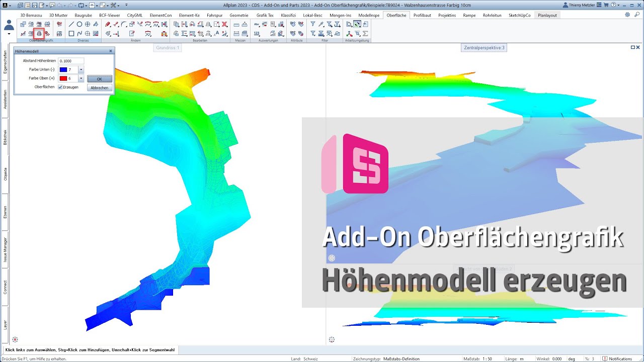Image resolution: width=644 pixels, height=362 pixels.
Task: Select the circle tool in Diverses group
Action: tap(79, 24)
